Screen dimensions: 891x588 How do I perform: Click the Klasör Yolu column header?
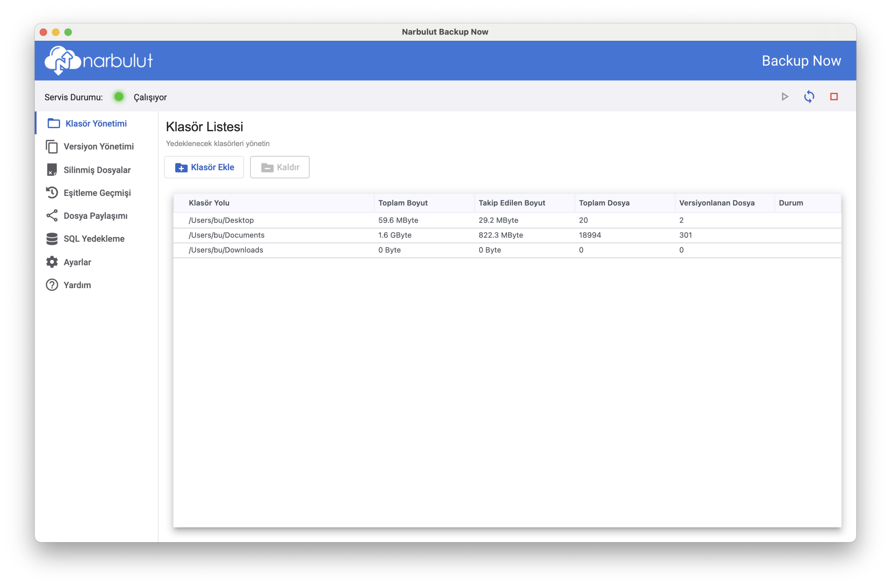pyautogui.click(x=209, y=203)
